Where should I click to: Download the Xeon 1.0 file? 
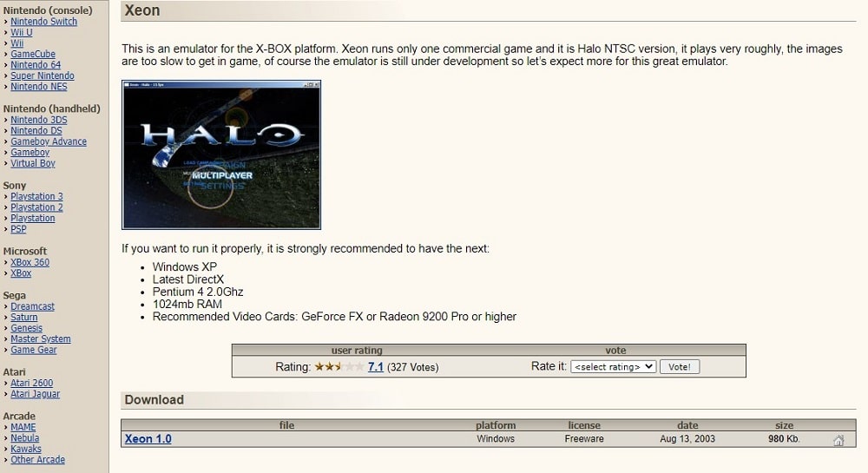[x=148, y=438]
